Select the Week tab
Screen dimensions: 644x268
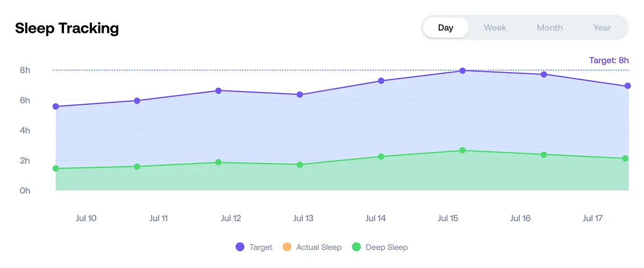(x=495, y=28)
